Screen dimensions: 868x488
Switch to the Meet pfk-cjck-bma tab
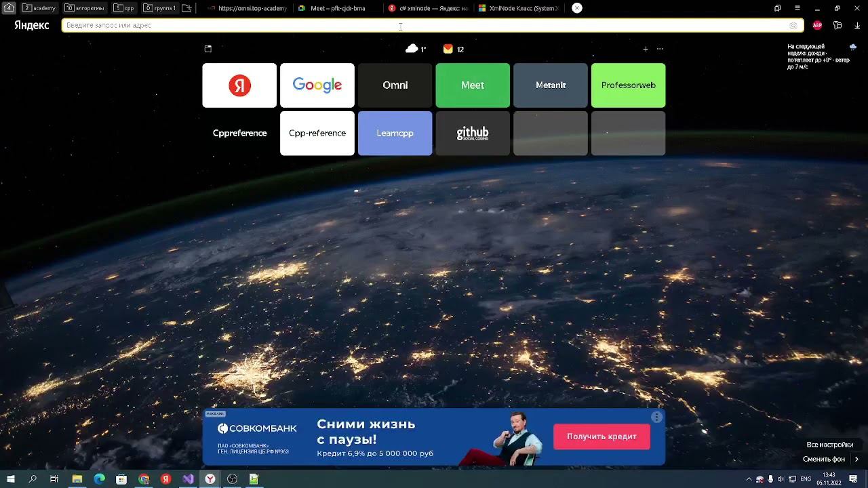(x=338, y=8)
